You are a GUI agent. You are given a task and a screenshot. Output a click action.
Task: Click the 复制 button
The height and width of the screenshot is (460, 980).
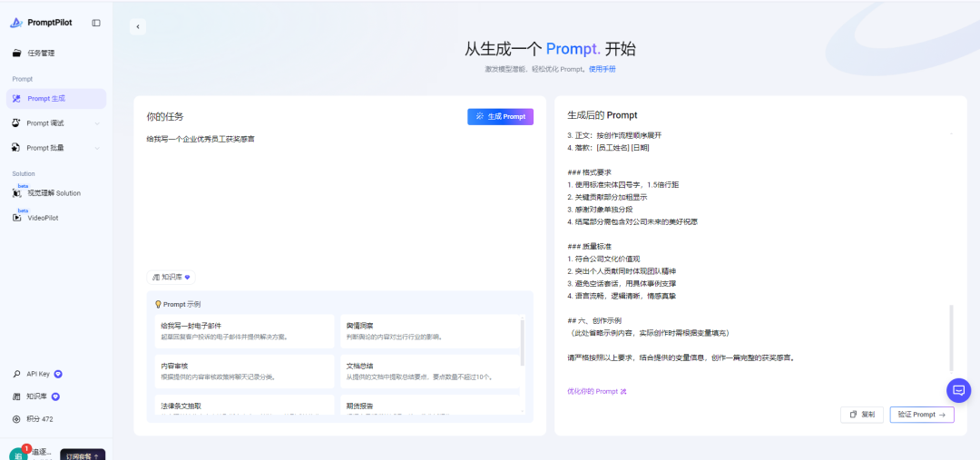(x=862, y=415)
